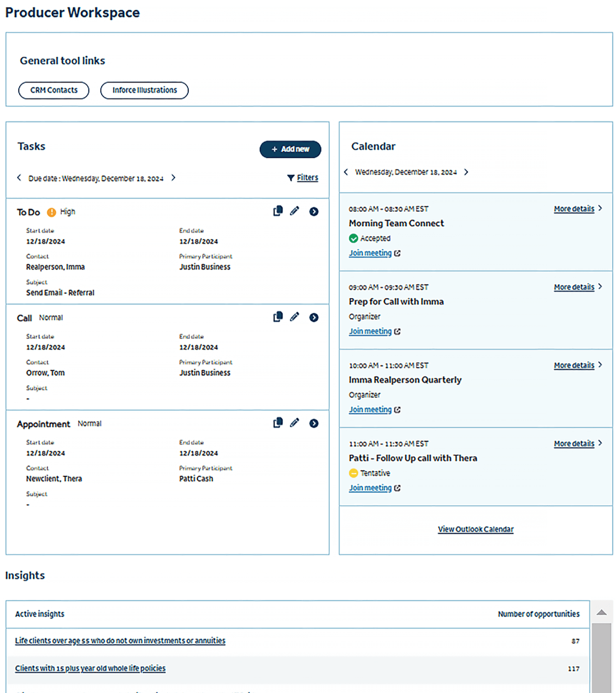The height and width of the screenshot is (693, 616).
Task: Copy the To Do task for Imma Realperson
Action: point(278,211)
